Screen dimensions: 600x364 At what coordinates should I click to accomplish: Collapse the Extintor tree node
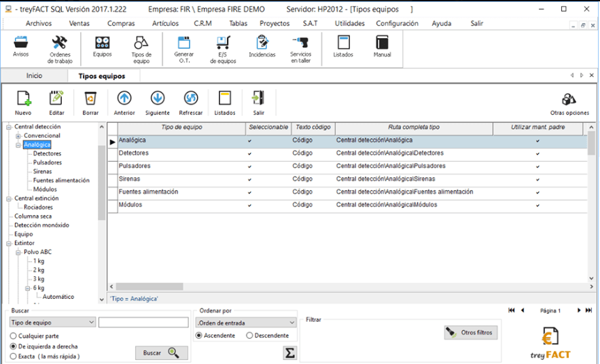pos(9,243)
